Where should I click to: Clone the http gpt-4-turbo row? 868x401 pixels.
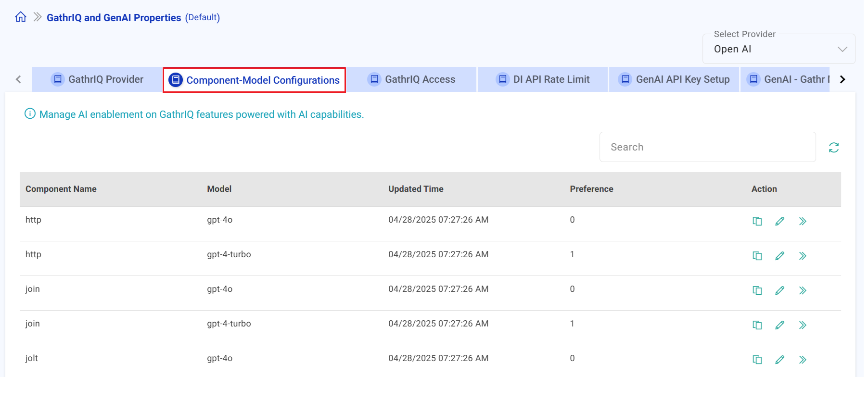(x=757, y=256)
